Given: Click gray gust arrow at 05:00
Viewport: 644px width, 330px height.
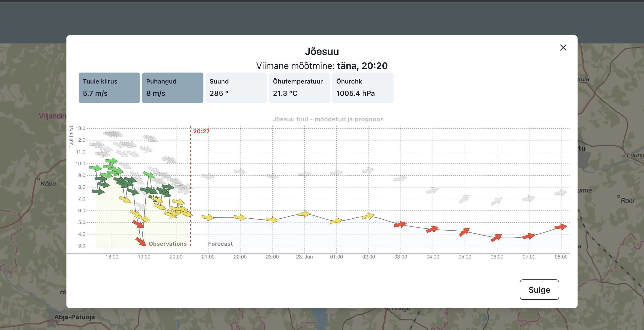Looking at the screenshot, I should click(x=464, y=199).
